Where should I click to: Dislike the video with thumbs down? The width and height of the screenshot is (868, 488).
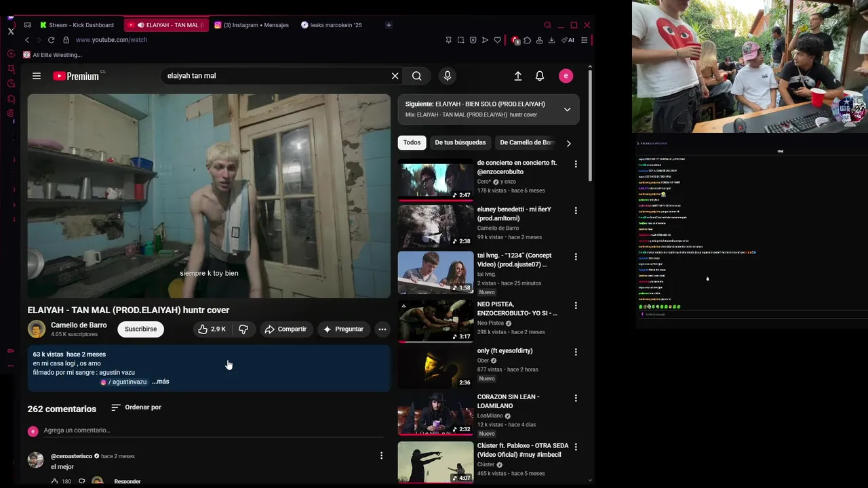click(243, 329)
